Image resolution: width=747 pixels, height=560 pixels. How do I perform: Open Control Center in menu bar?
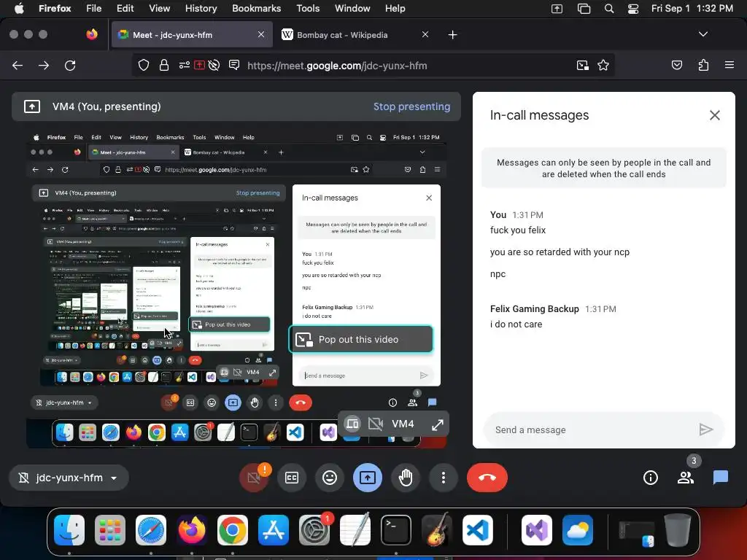632,9
